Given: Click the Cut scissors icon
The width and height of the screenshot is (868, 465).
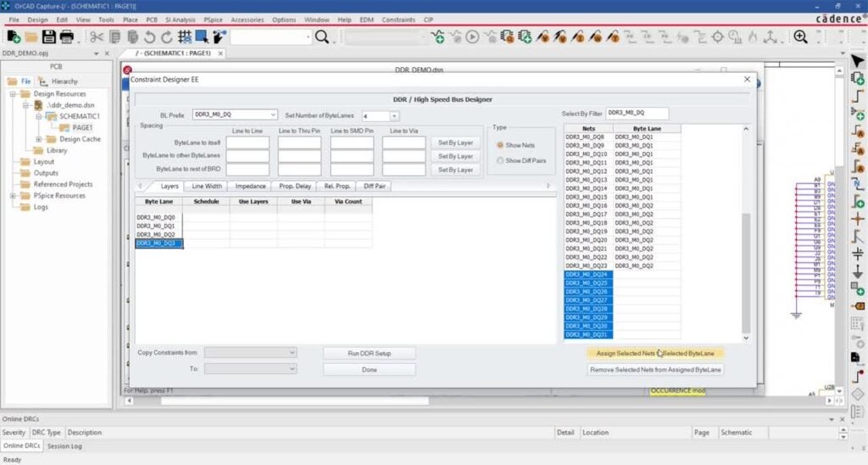Looking at the screenshot, I should coord(97,37).
